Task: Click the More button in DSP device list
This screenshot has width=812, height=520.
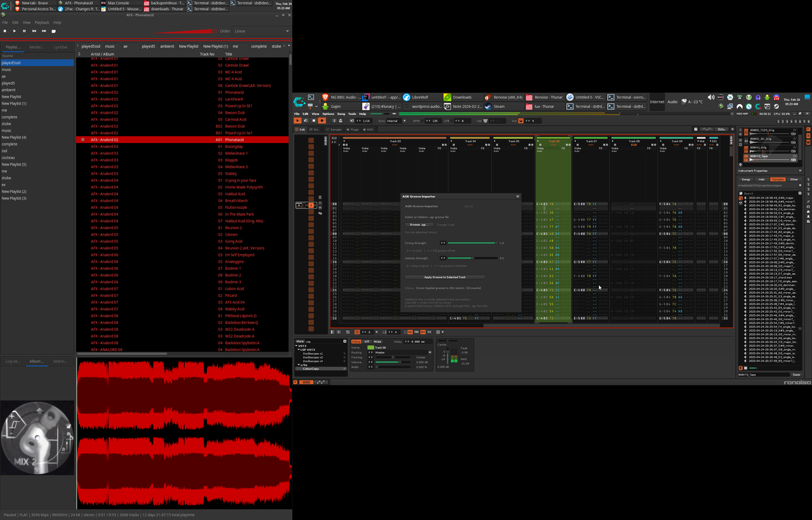Action: coord(299,342)
